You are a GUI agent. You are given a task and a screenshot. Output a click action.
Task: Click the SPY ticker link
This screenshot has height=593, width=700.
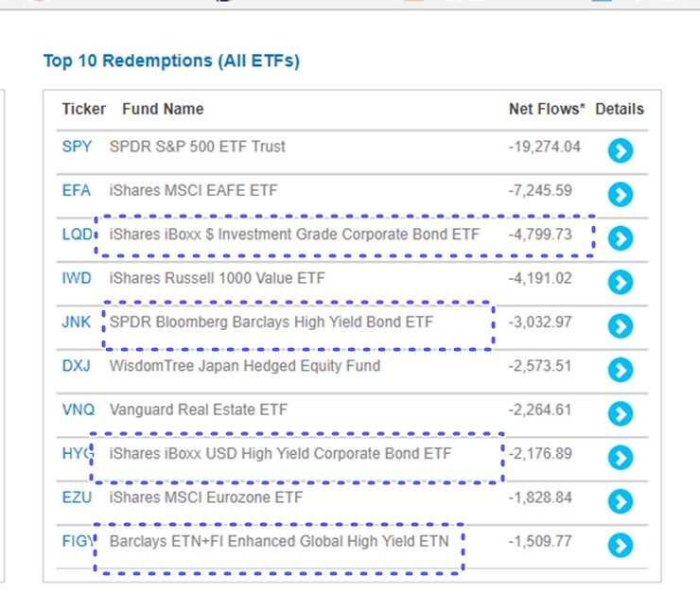pos(77,147)
